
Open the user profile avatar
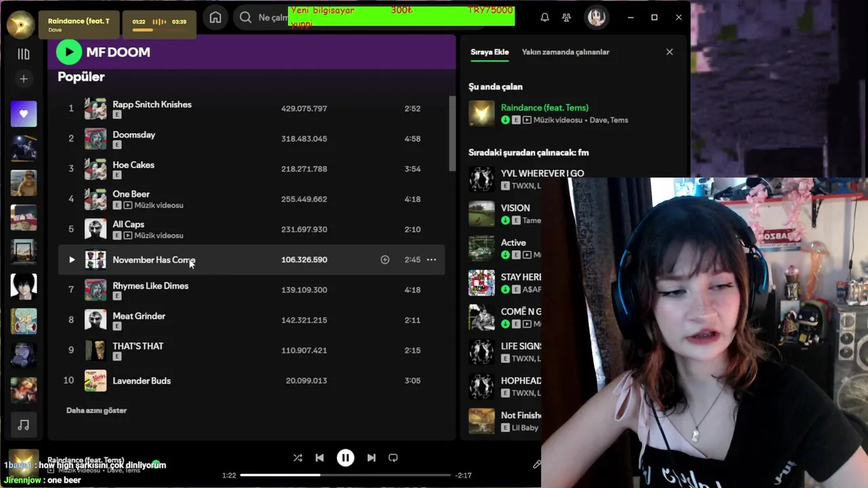[597, 18]
